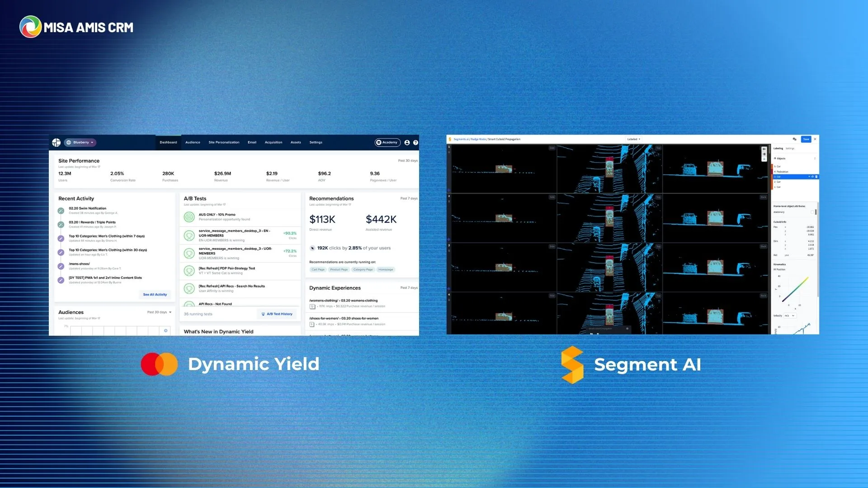Click the 03.20 Rewards Triple Points activity icon
The image size is (868, 488).
pos(61,225)
